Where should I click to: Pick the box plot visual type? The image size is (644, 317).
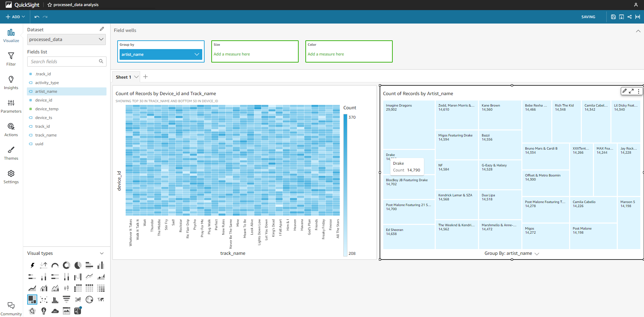pos(67,288)
